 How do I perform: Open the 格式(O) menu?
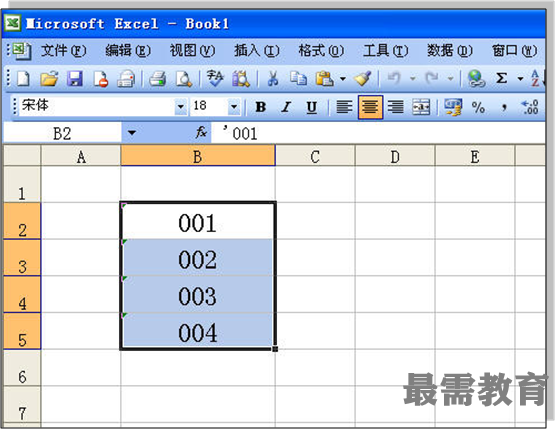(321, 51)
